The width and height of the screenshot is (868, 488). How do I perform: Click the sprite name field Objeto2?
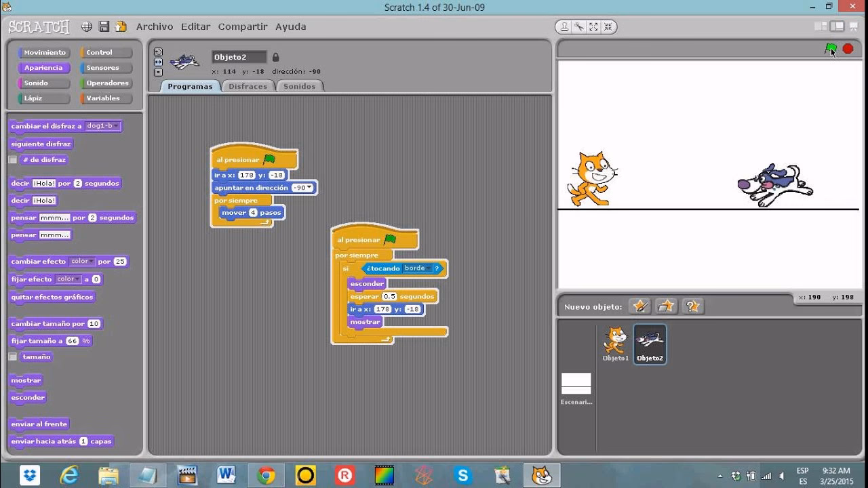239,58
